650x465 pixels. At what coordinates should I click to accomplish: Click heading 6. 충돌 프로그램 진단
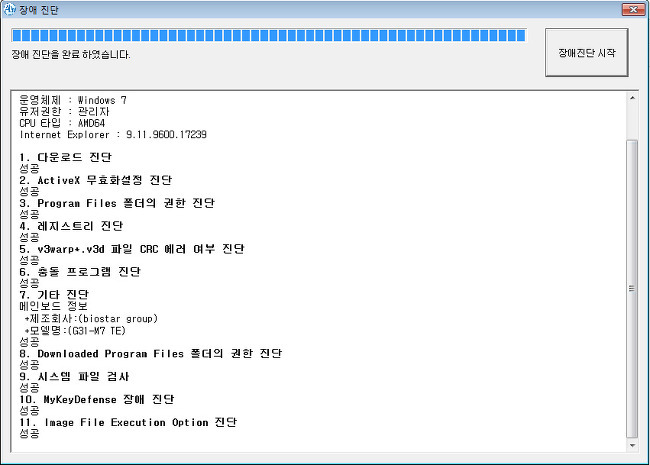(x=80, y=272)
